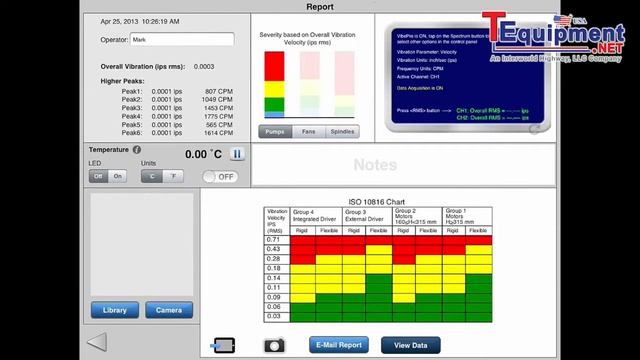The height and width of the screenshot is (360, 640).
Task: Select Peak1 row showing 807 CPM
Action: (x=177, y=91)
